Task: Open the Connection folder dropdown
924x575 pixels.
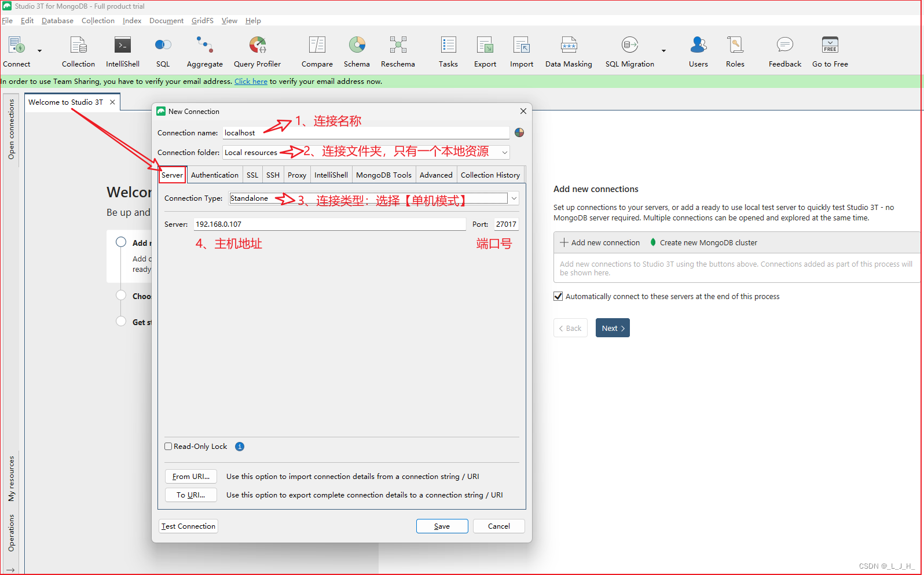Action: 504,153
